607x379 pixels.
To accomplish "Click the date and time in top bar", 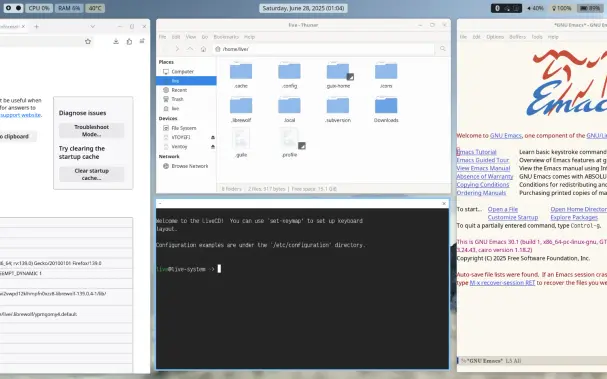I will 303,8.
